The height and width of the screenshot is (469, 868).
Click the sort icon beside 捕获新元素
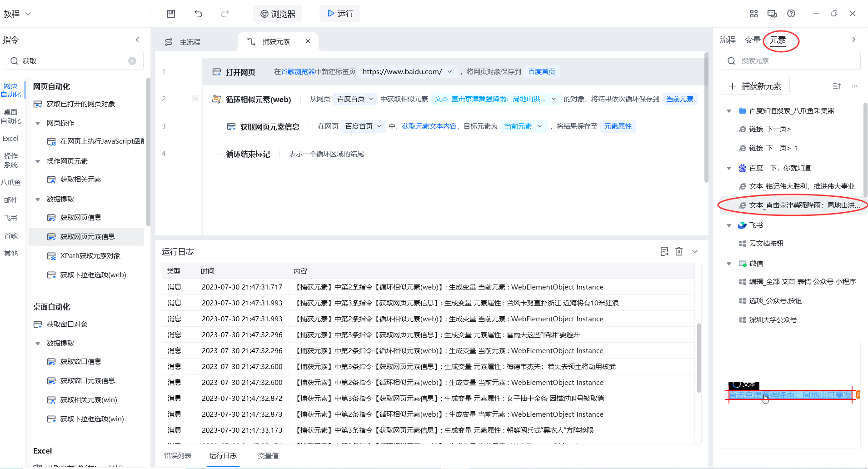[837, 86]
